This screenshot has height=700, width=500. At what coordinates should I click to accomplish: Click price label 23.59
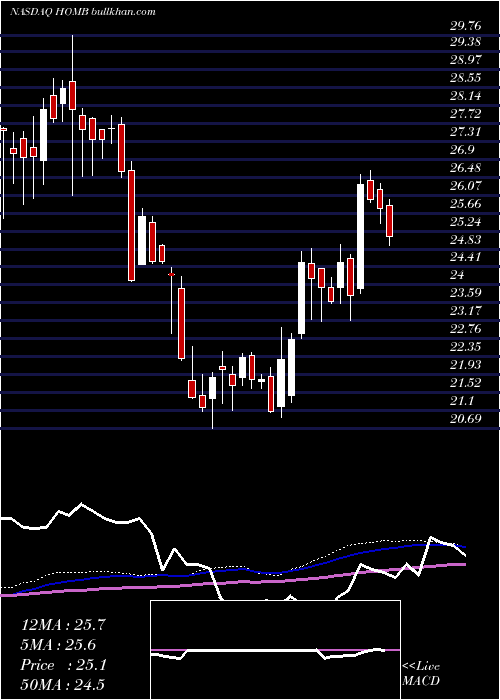[x=465, y=293]
